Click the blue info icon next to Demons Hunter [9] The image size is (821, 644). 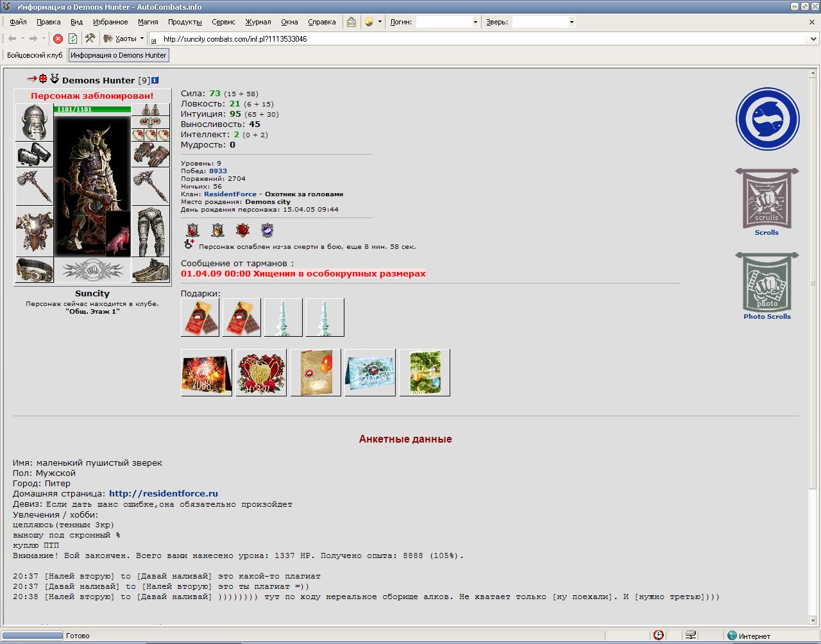click(x=155, y=80)
